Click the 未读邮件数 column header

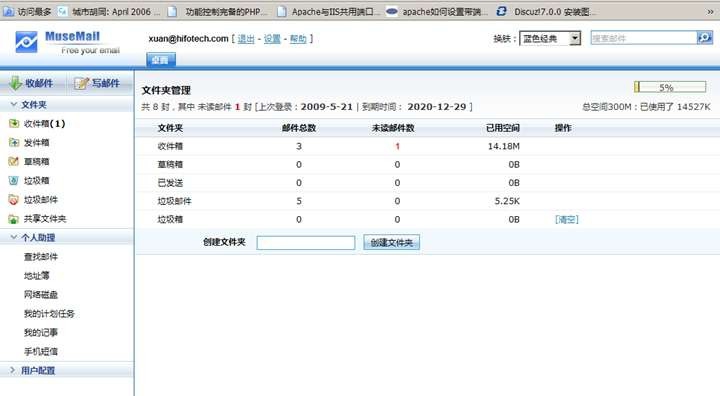[x=393, y=128]
